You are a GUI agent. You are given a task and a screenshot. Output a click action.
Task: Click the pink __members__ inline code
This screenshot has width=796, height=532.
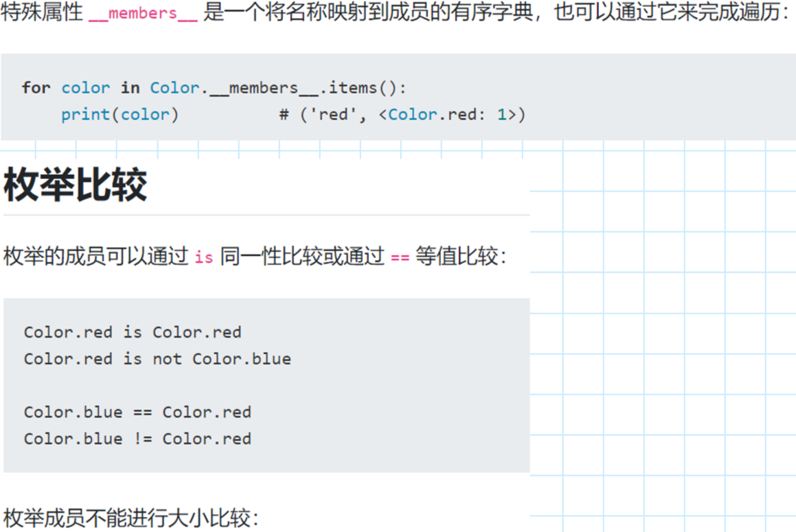[x=143, y=12]
